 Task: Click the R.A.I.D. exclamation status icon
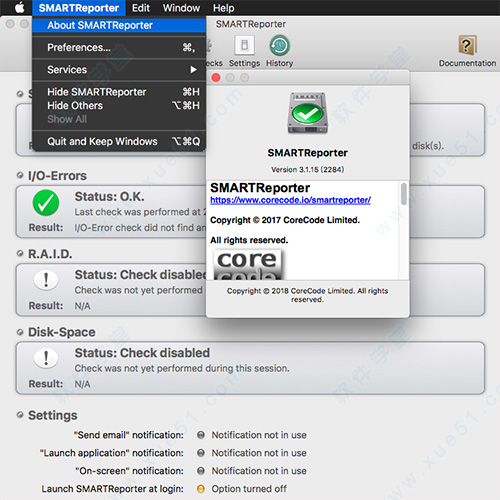coord(46,280)
